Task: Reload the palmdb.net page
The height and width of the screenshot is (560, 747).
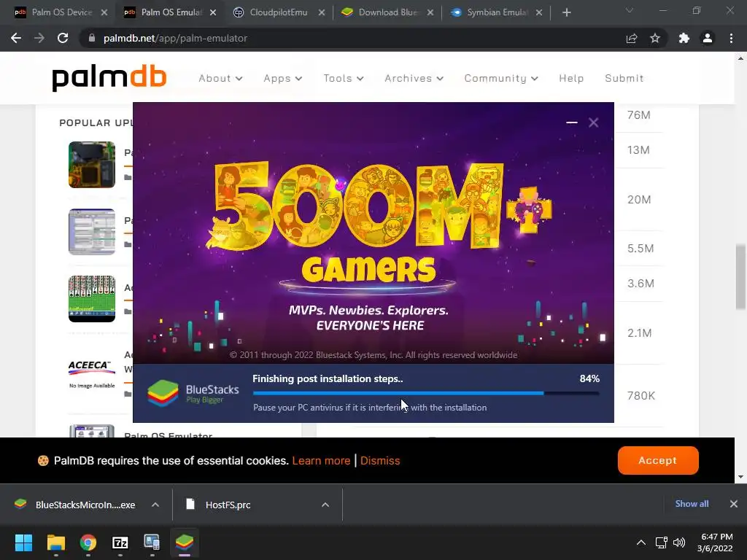Action: [63, 38]
